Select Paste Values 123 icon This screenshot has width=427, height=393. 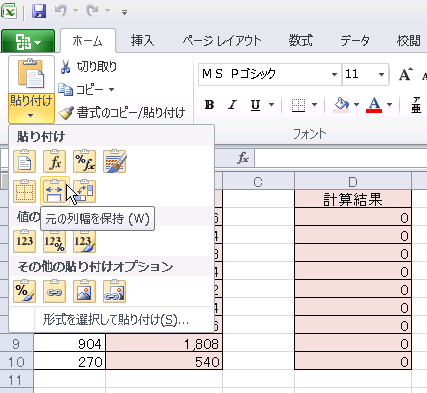[x=24, y=241]
